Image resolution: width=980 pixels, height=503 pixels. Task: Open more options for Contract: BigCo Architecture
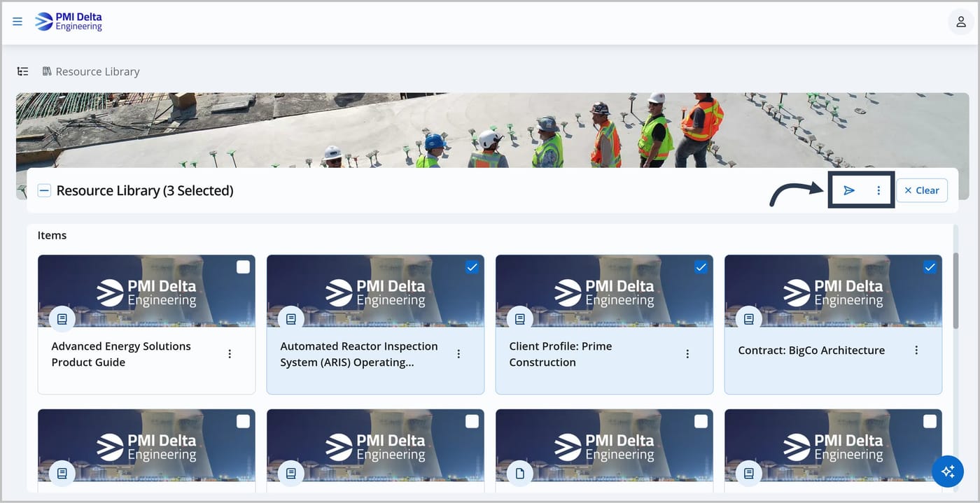[916, 350]
